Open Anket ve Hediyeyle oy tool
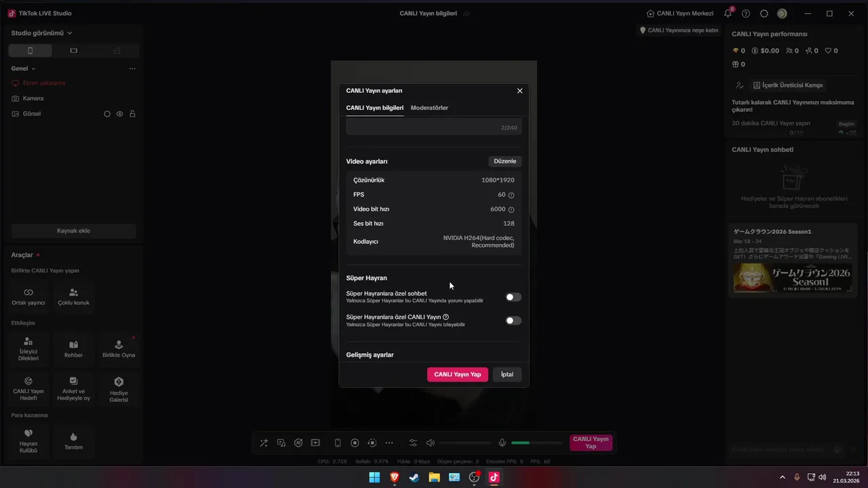This screenshot has width=868, height=488. click(x=73, y=389)
